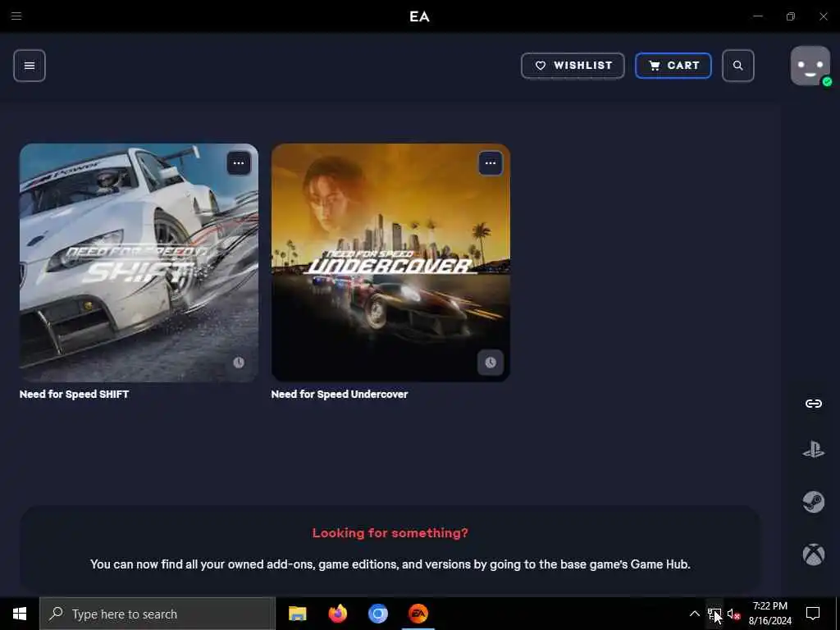
Task: Minimize the EA window
Action: (757, 16)
